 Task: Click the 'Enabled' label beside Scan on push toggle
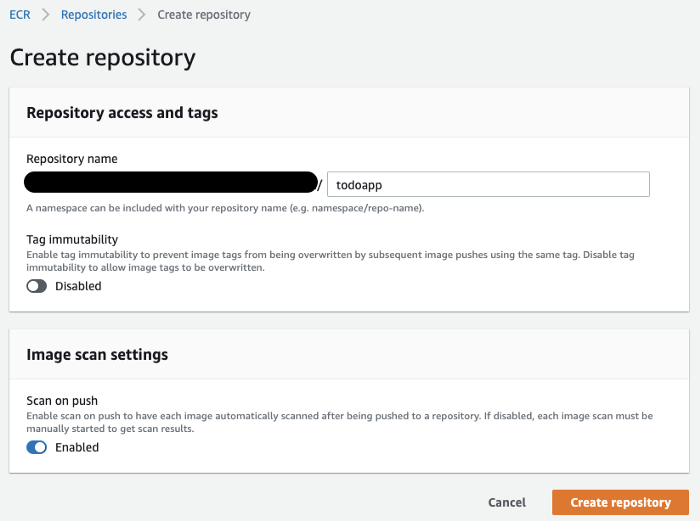(77, 448)
